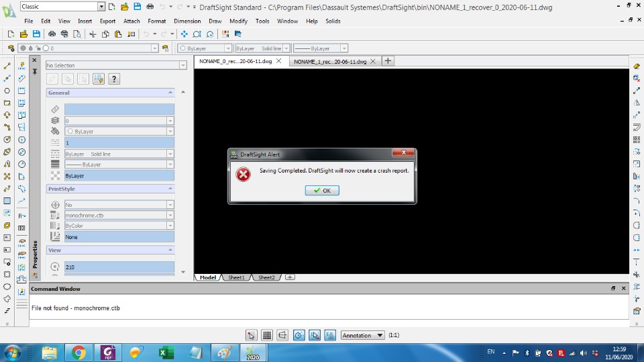
Task: Select the Hatch tool icon
Action: (7, 201)
